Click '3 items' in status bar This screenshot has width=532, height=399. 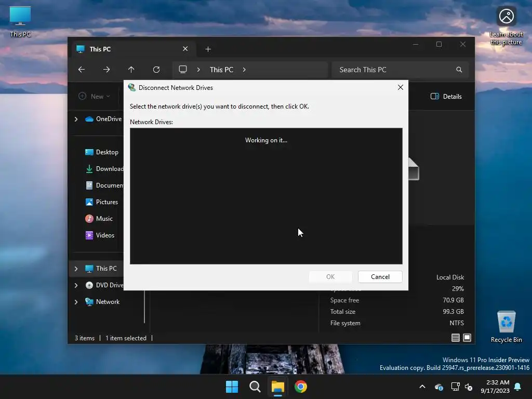(x=85, y=338)
